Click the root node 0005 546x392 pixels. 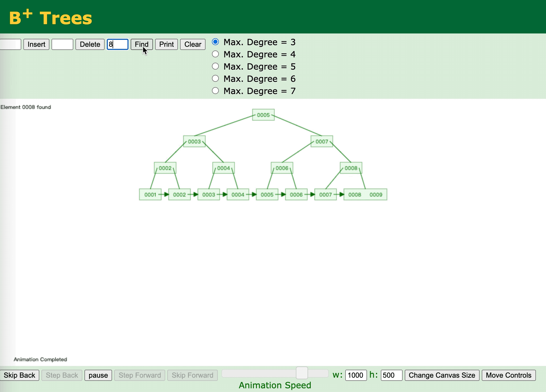click(x=263, y=115)
